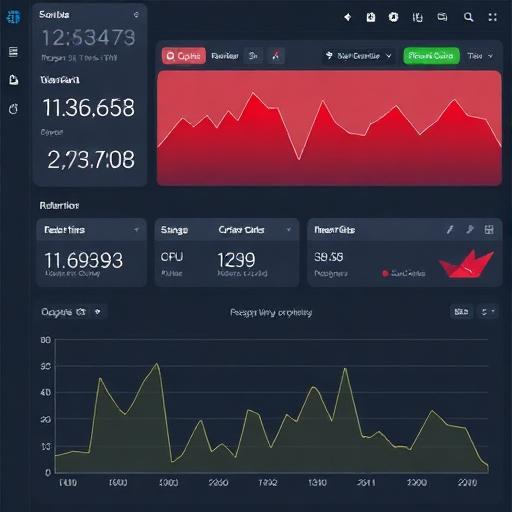Image resolution: width=512 pixels, height=512 pixels.
Task: Select the Fenier tab
Action: 225,56
